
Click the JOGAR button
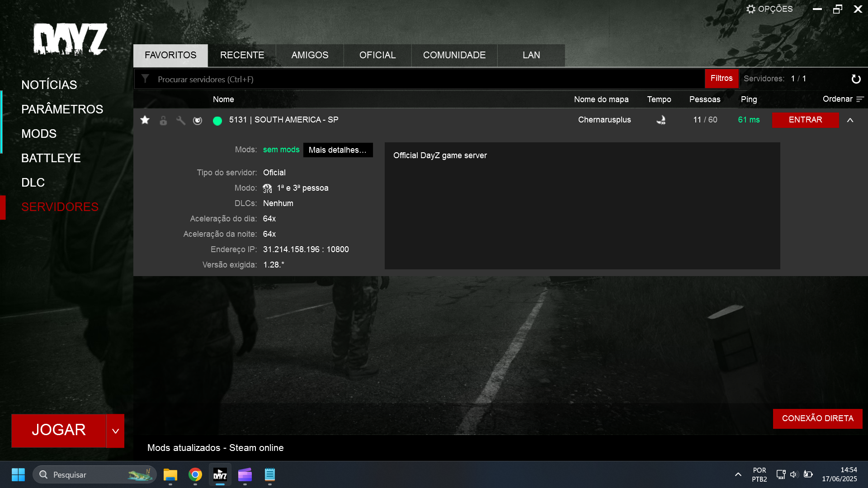tap(59, 431)
